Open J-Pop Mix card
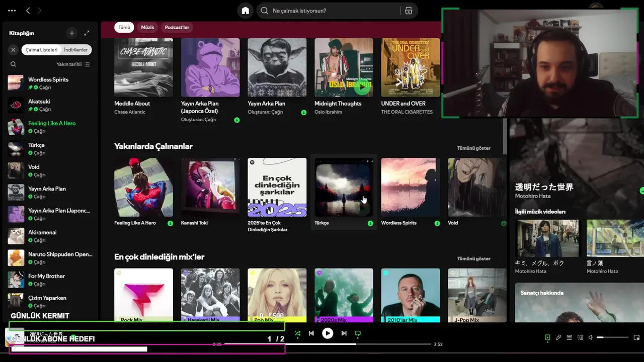Image resolution: width=644 pixels, height=362 pixels. pos(477,296)
